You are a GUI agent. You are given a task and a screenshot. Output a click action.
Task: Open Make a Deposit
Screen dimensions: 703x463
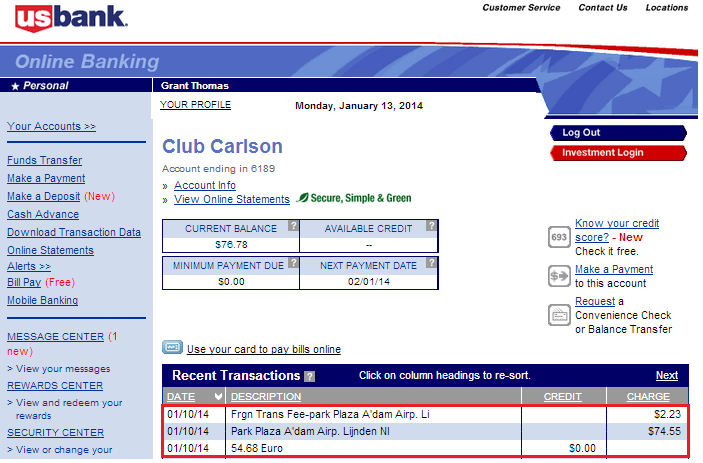[x=43, y=196]
